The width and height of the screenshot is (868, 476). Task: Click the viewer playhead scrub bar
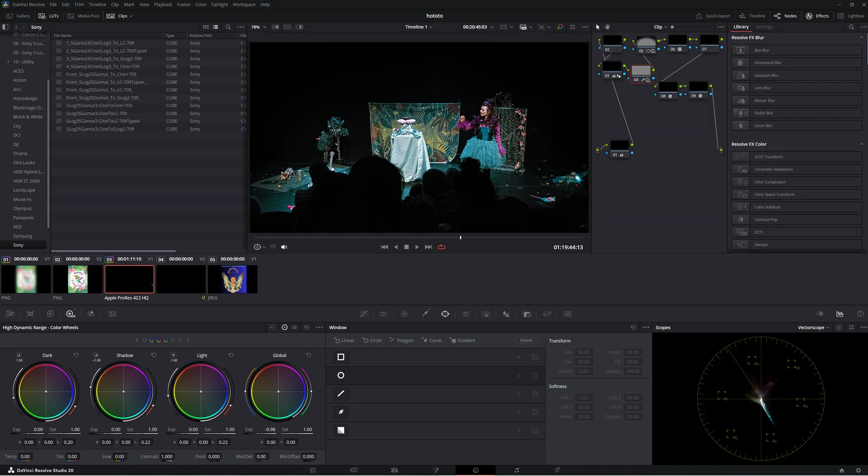tap(419, 237)
